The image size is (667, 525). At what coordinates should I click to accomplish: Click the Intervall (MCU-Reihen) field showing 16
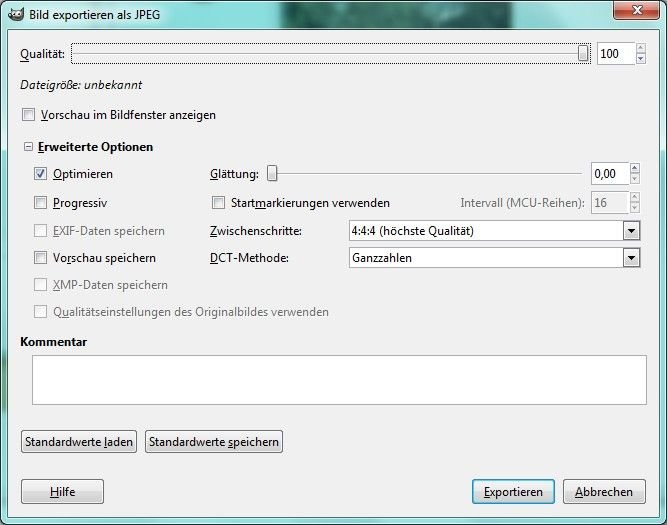click(610, 203)
